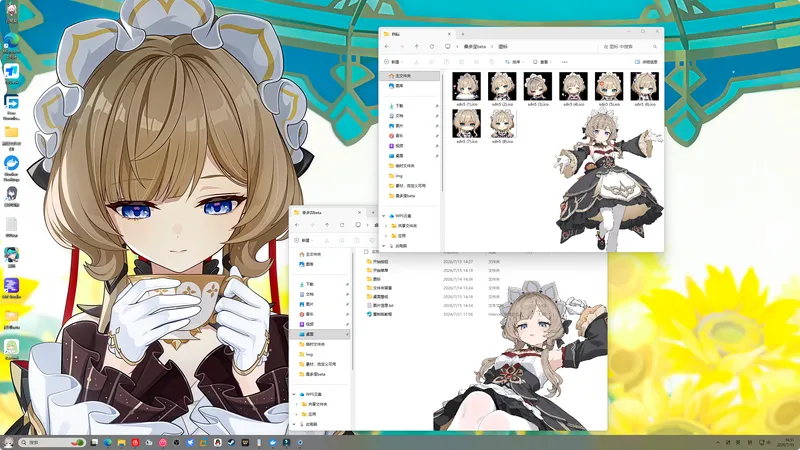Viewport: 800px width, 450px height.
Task: Collapse WPS云盘 node in 桑多涅beta sidebar
Action: tap(294, 394)
